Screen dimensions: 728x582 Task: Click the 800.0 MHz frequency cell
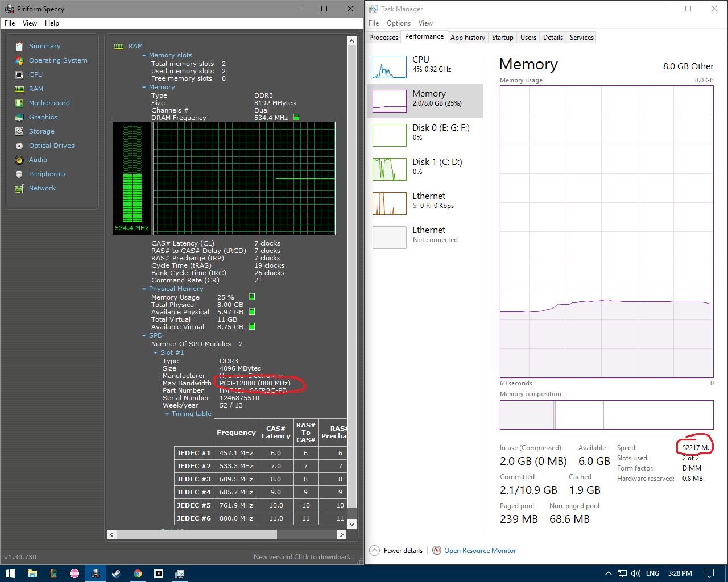(237, 518)
